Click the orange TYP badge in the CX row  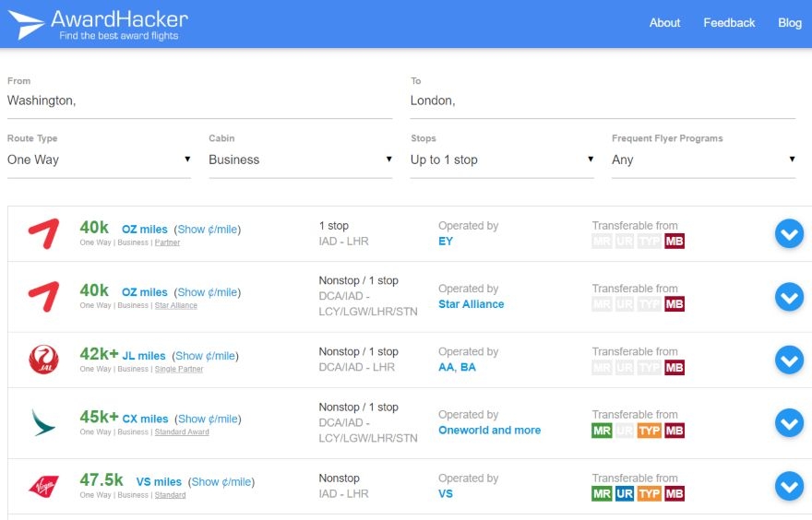650,431
